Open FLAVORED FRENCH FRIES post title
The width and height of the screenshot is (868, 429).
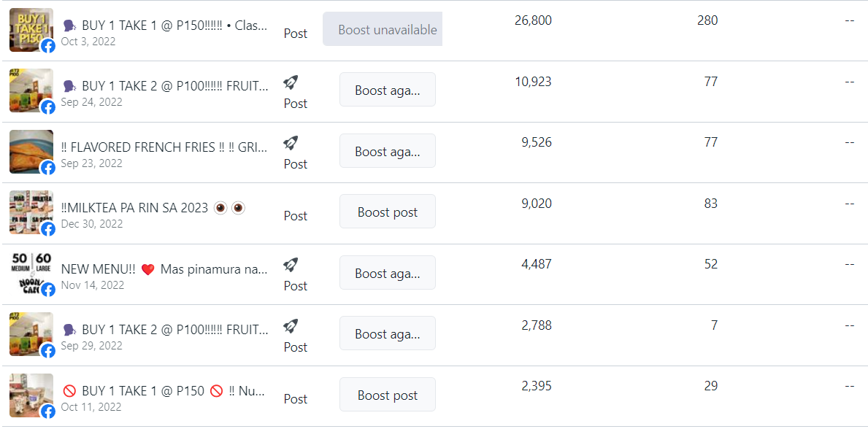click(165, 148)
